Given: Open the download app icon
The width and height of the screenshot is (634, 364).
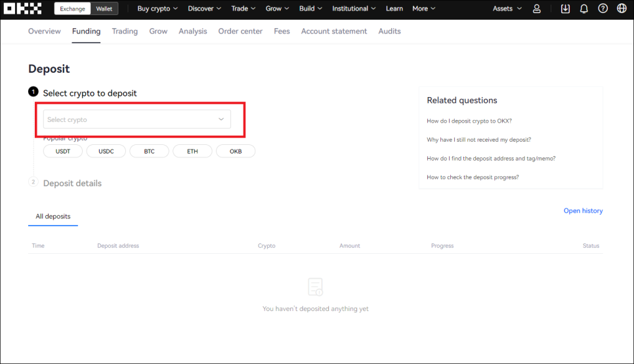Looking at the screenshot, I should (x=565, y=9).
